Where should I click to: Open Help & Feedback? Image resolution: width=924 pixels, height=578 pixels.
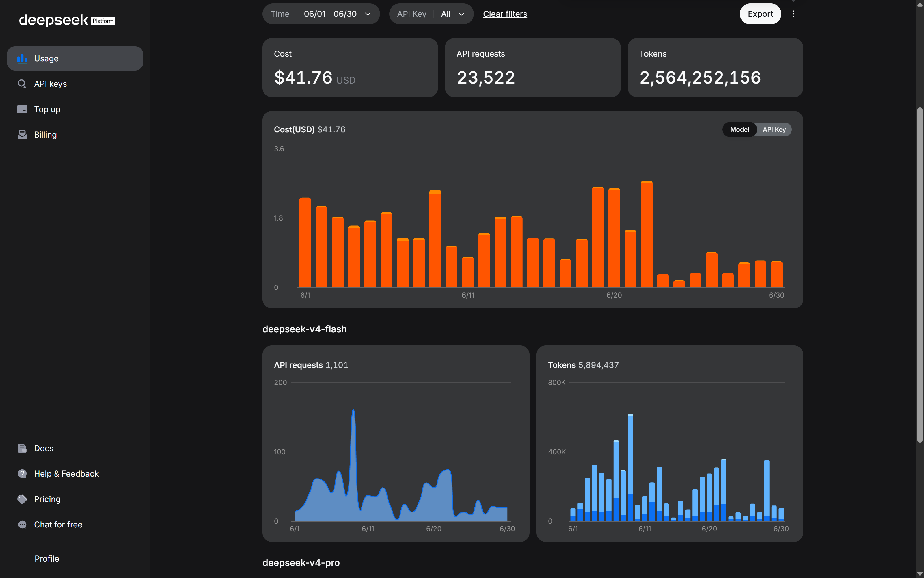(x=75, y=474)
